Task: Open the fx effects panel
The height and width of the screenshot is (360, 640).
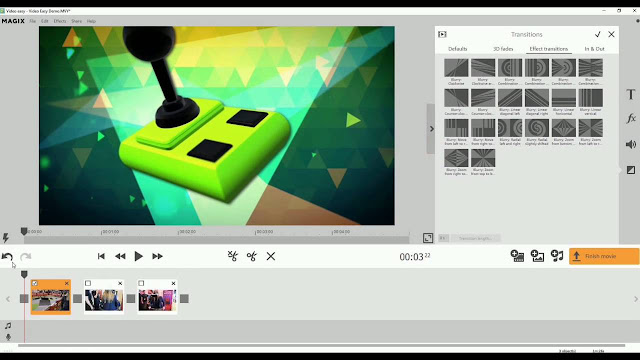Action: pyautogui.click(x=631, y=118)
